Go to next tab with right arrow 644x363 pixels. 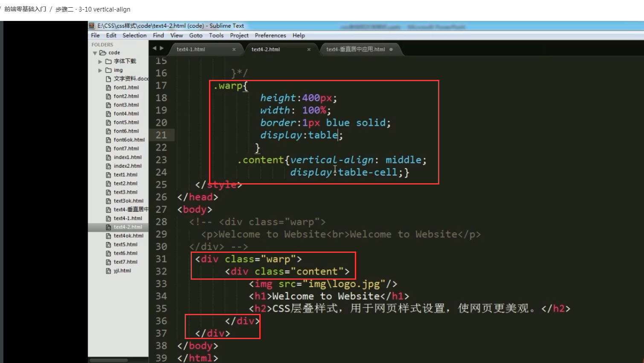coord(162,48)
